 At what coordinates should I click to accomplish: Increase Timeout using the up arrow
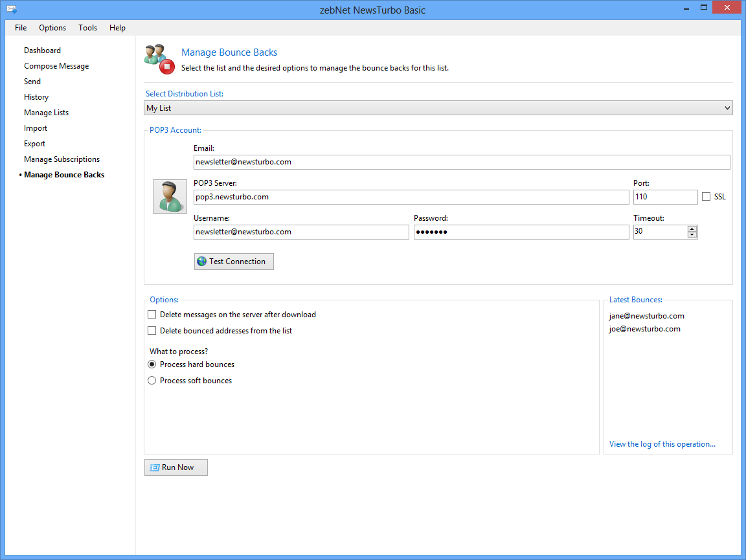point(692,229)
